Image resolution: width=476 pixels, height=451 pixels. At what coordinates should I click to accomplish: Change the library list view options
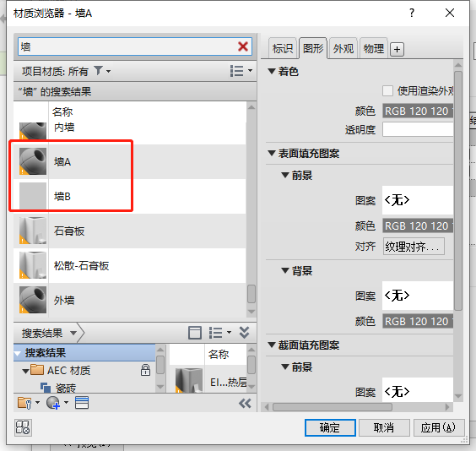point(219,333)
